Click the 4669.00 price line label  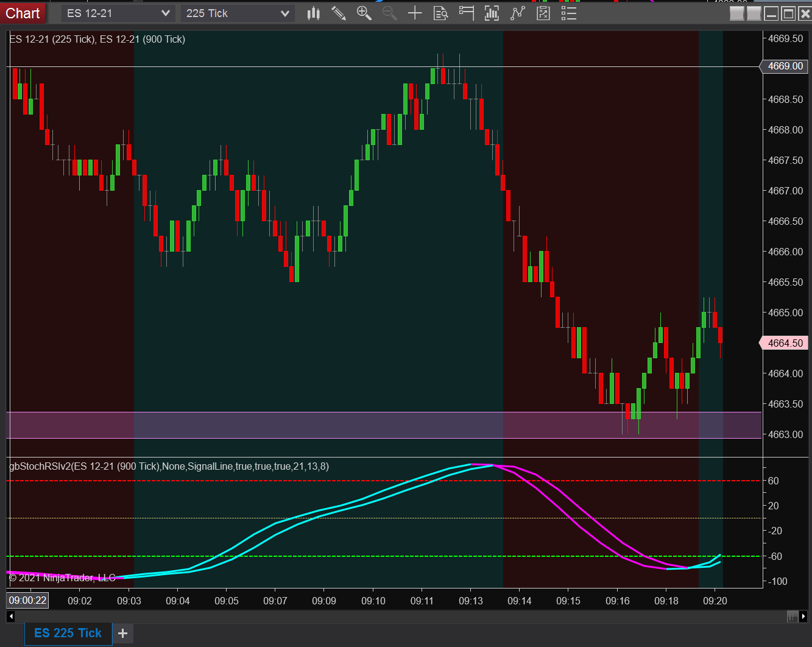point(785,66)
